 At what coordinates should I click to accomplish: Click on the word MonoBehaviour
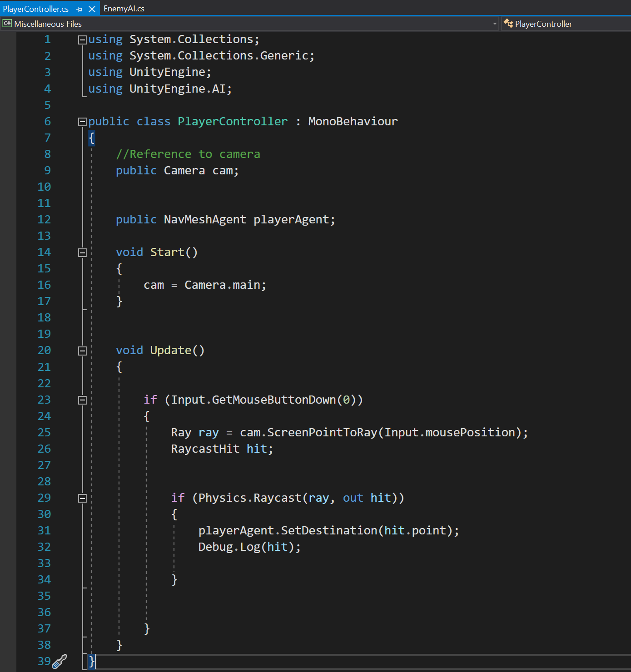pyautogui.click(x=353, y=121)
